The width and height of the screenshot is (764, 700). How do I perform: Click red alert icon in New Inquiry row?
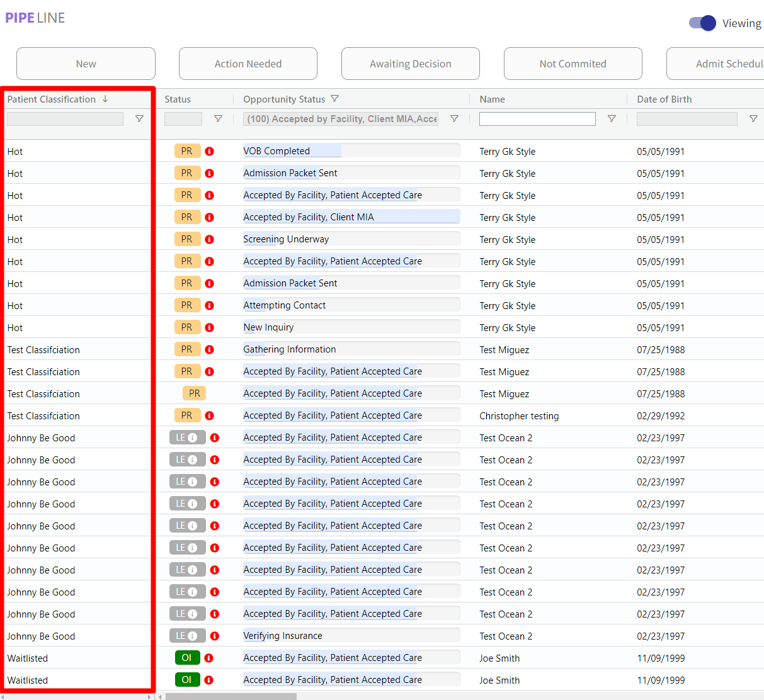tap(210, 327)
